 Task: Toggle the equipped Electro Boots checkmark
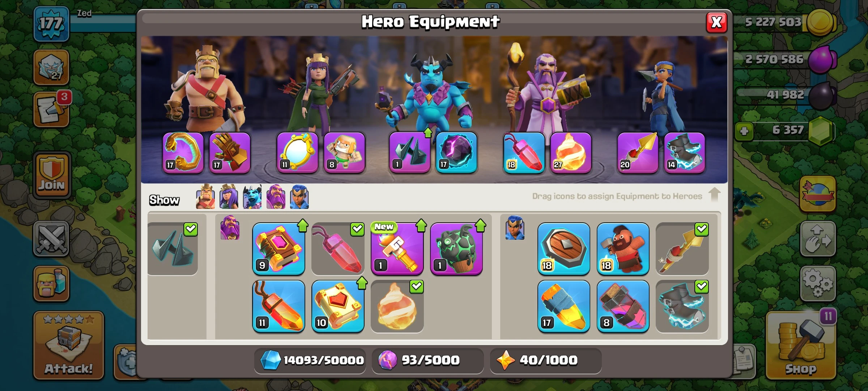pyautogui.click(x=701, y=287)
